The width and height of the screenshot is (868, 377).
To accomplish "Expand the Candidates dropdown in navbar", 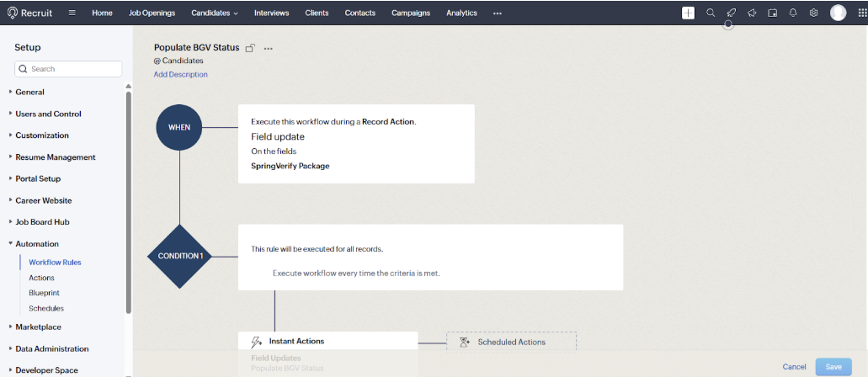I will (215, 13).
